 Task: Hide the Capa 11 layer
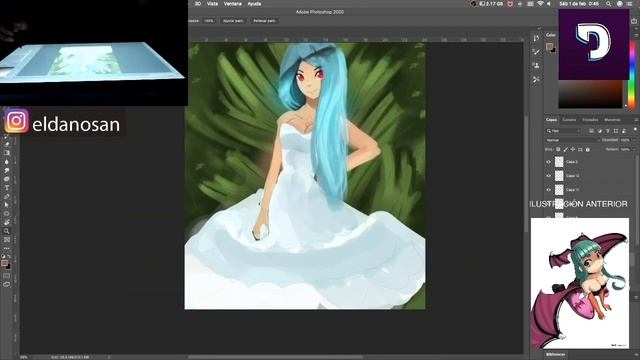(548, 190)
